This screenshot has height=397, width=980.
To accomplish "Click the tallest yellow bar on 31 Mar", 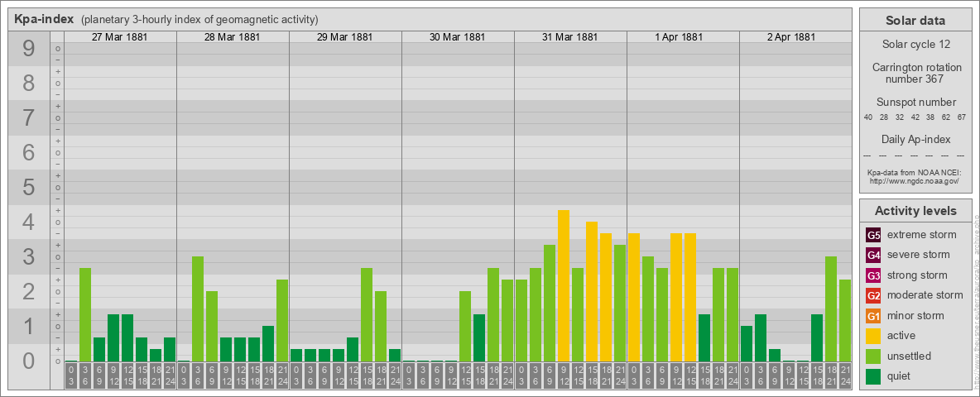I will pyautogui.click(x=564, y=285).
